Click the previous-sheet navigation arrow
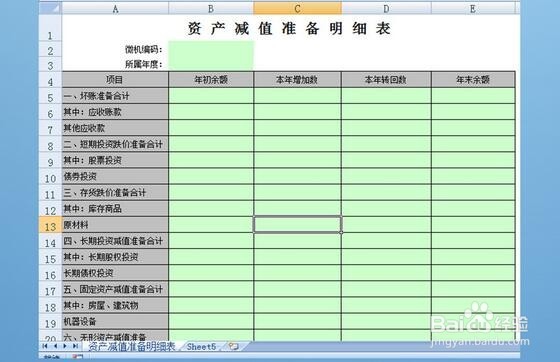Screen dimensions: 560x362 55,346
